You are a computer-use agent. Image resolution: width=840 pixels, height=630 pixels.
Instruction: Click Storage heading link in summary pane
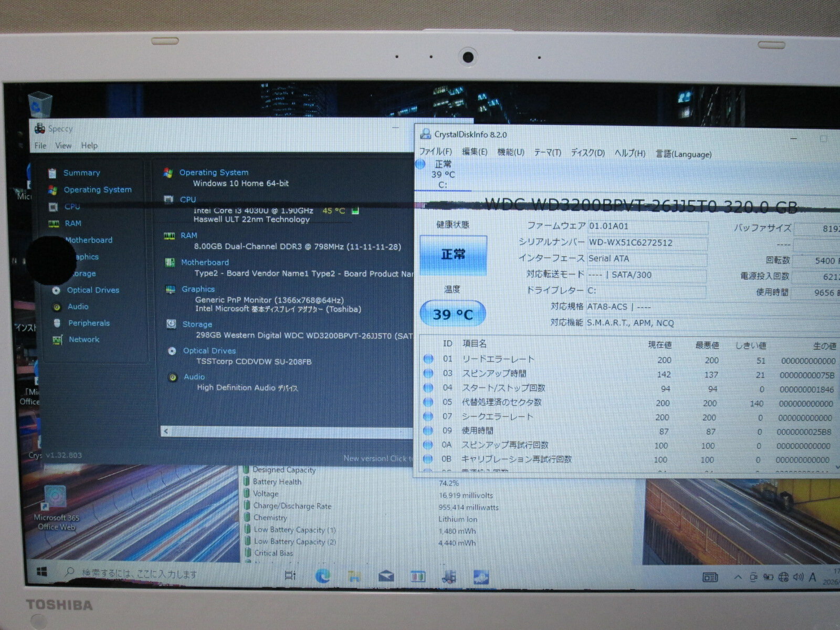[x=197, y=324]
